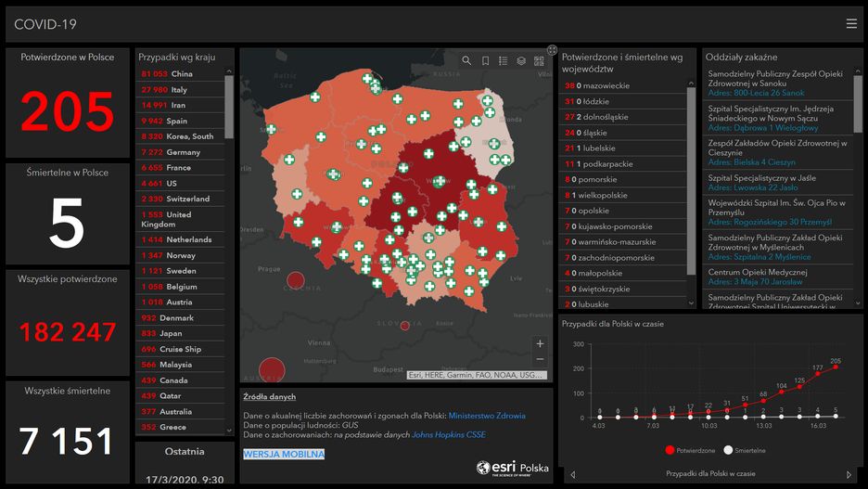Open the map bookmarks tool
The width and height of the screenshot is (868, 489).
tap(485, 61)
